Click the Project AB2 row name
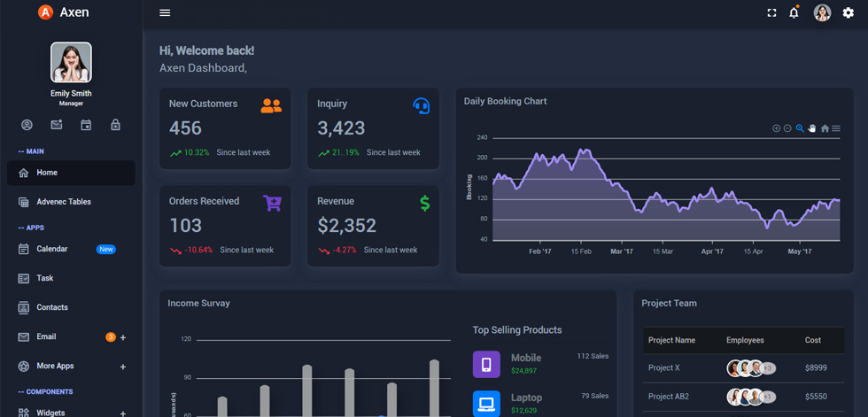The height and width of the screenshot is (417, 868). click(x=668, y=397)
